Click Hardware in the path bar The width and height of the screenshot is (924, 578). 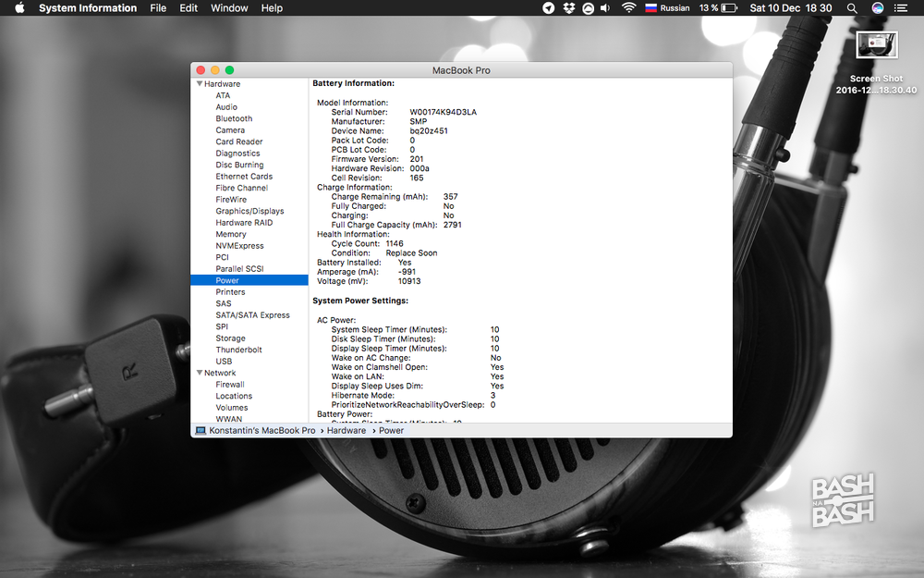[346, 431]
